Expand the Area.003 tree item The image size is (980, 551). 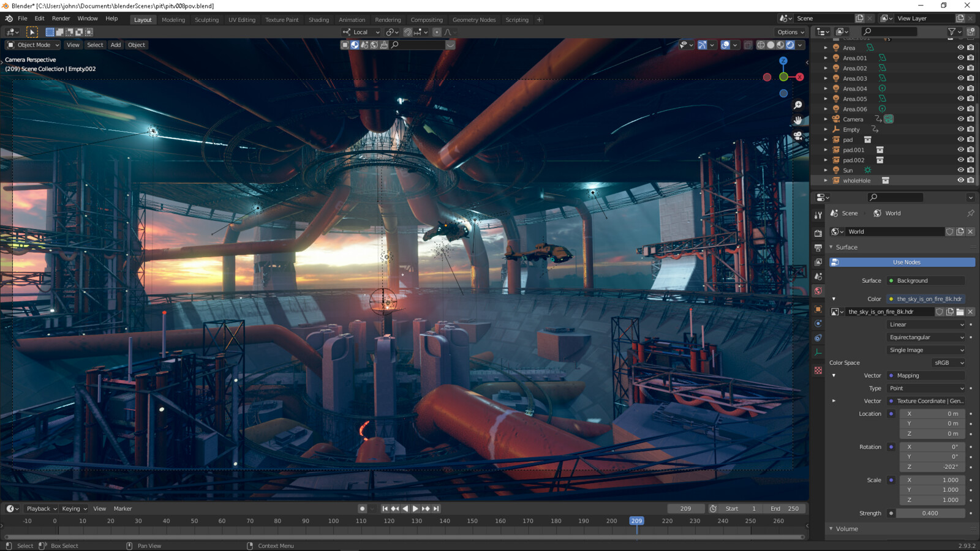tap(826, 78)
